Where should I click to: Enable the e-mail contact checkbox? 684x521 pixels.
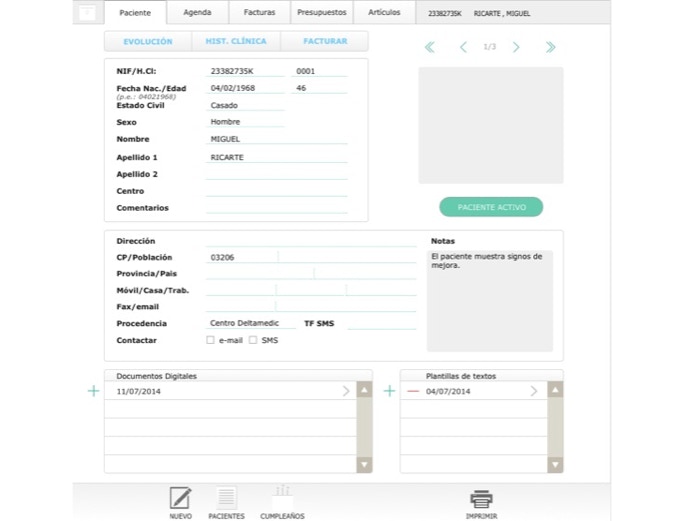pyautogui.click(x=210, y=340)
